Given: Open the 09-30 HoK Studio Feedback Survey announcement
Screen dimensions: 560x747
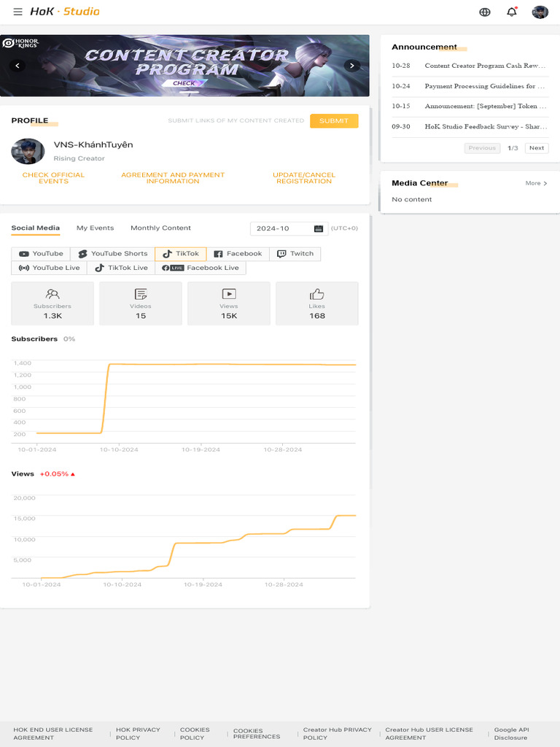Looking at the screenshot, I should (x=470, y=127).
